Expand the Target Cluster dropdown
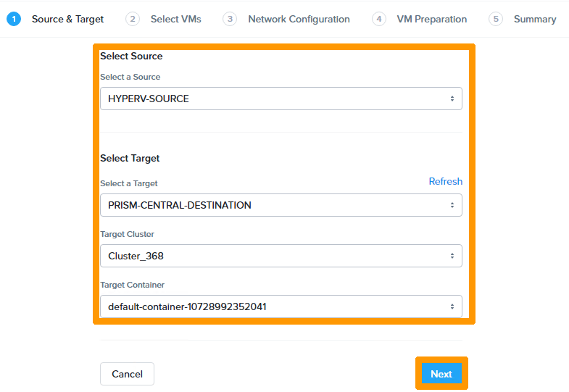569x392 pixels. pyautogui.click(x=281, y=256)
